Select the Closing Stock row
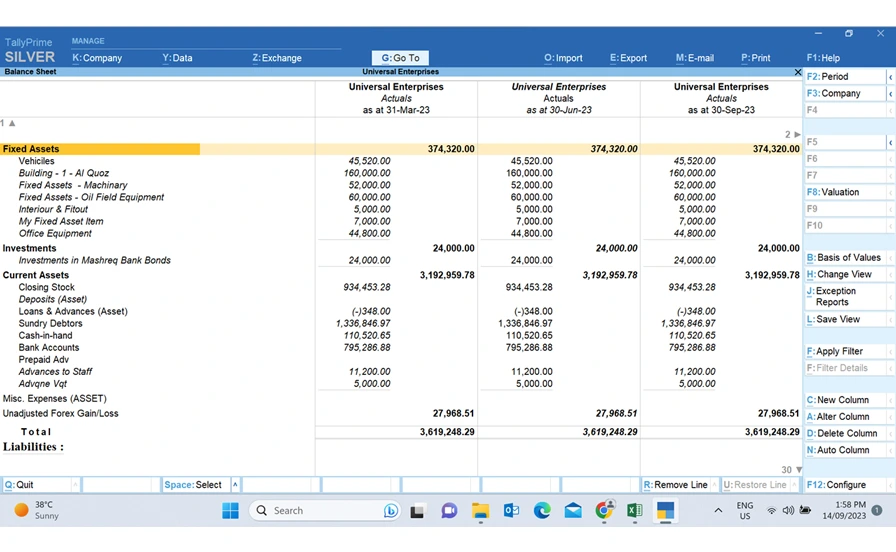The image size is (896, 552). (x=400, y=287)
